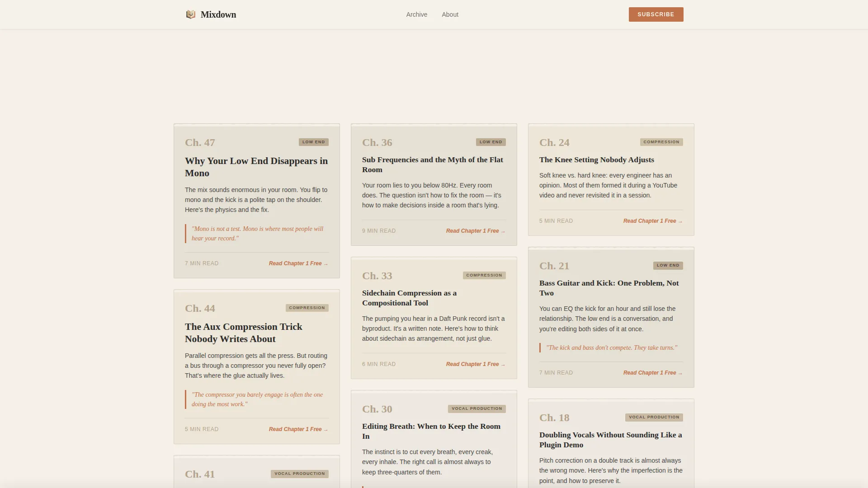
Task: Go to the Archive page
Action: coord(416,14)
